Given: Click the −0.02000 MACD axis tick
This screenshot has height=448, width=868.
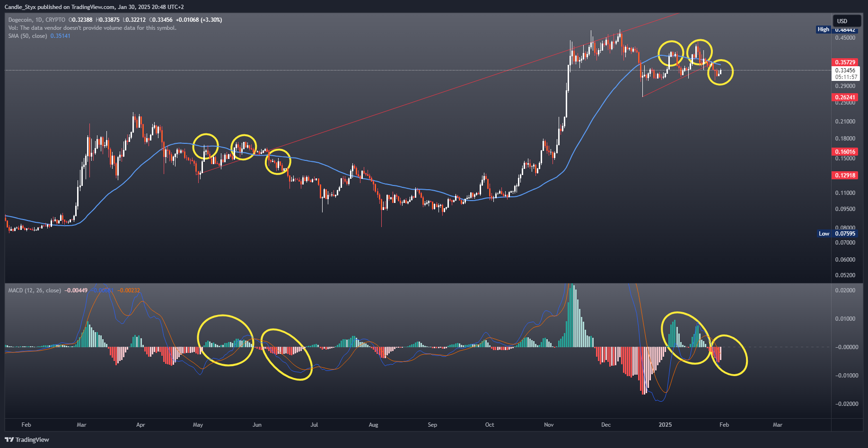Looking at the screenshot, I should point(846,404).
